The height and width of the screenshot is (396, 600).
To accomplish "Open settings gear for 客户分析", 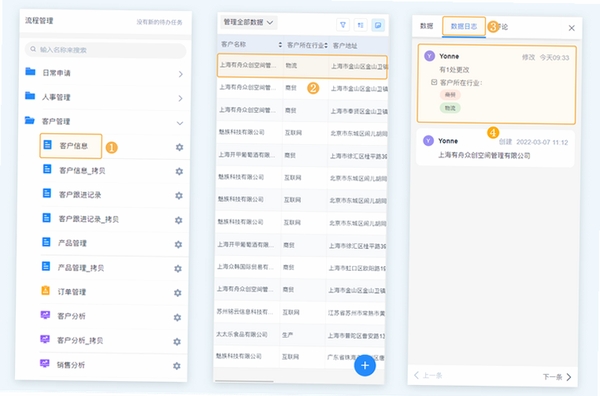I will (177, 317).
